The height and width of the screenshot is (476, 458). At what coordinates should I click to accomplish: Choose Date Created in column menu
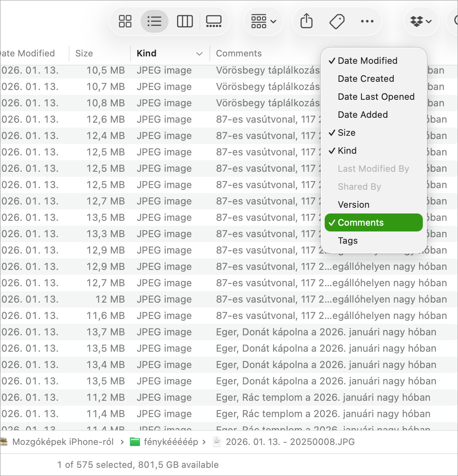point(366,79)
